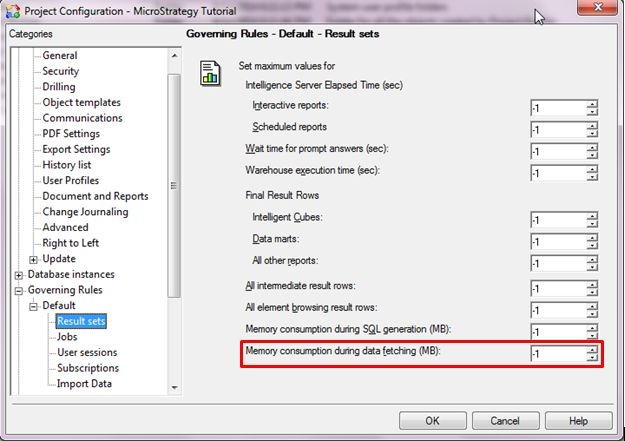Click the Categories tree scrollbar thumb
Screen dimensions: 625x441
click(174, 185)
